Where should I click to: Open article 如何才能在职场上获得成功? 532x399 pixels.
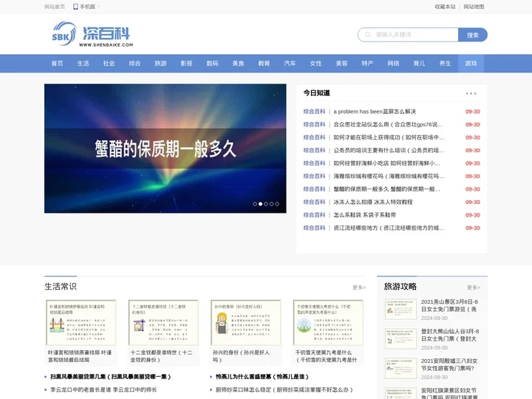click(389, 137)
